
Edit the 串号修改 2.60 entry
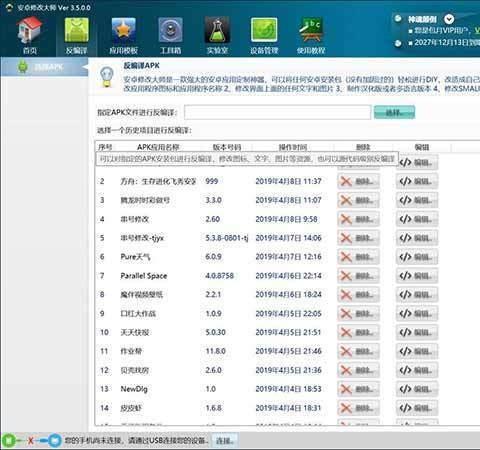click(417, 219)
